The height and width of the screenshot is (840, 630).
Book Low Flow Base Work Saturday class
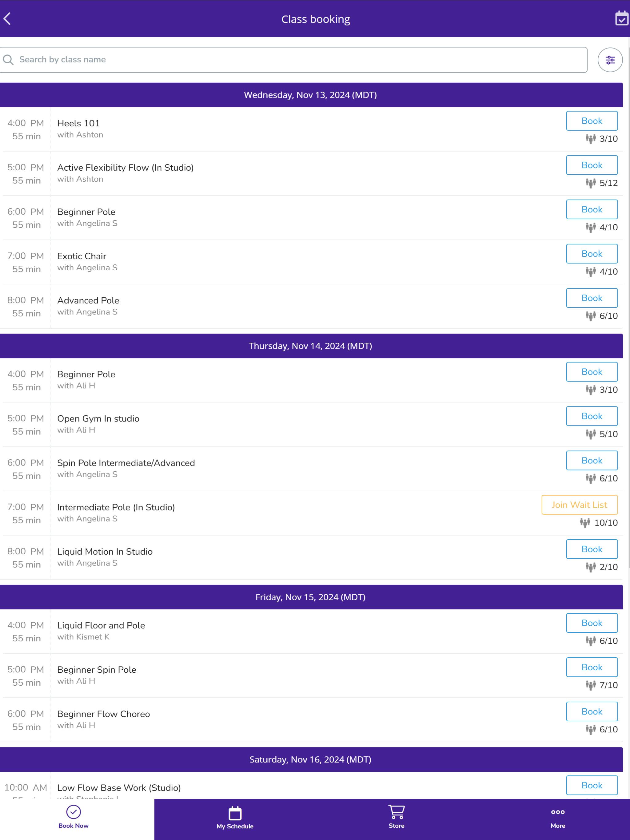[x=592, y=785]
